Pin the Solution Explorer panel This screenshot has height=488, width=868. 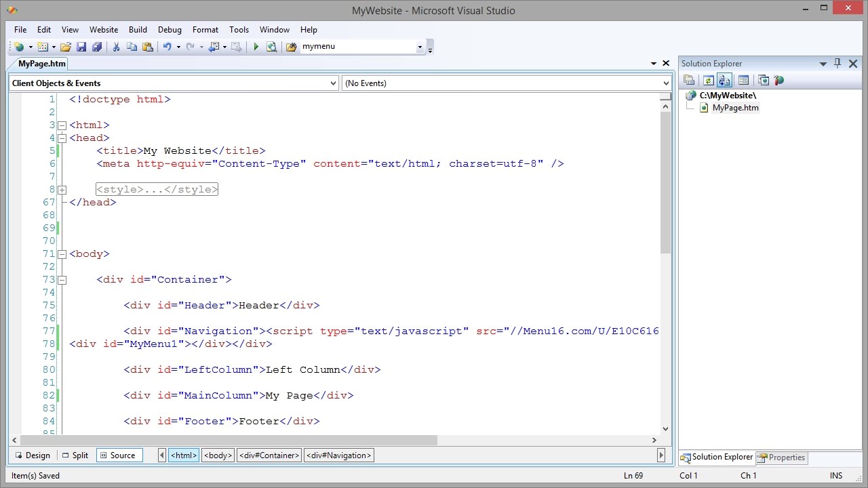point(837,63)
